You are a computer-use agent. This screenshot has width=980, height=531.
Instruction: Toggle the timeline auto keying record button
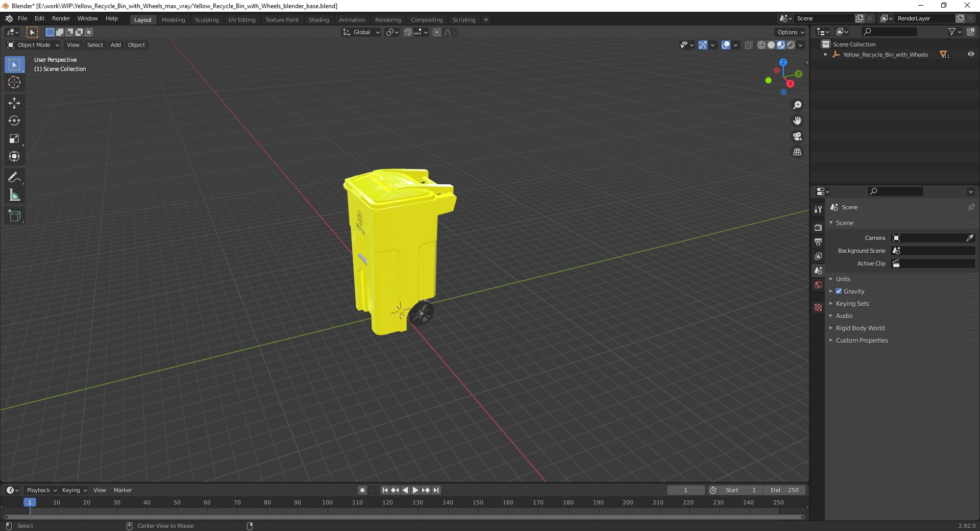point(362,490)
